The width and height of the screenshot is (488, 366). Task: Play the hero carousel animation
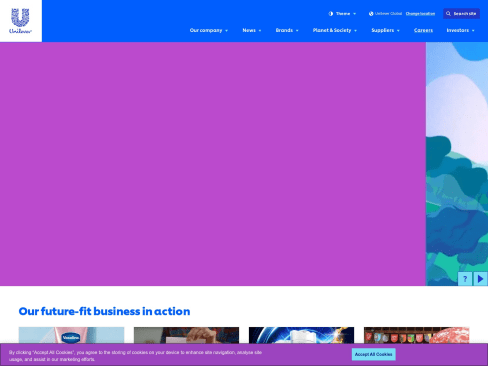click(480, 279)
